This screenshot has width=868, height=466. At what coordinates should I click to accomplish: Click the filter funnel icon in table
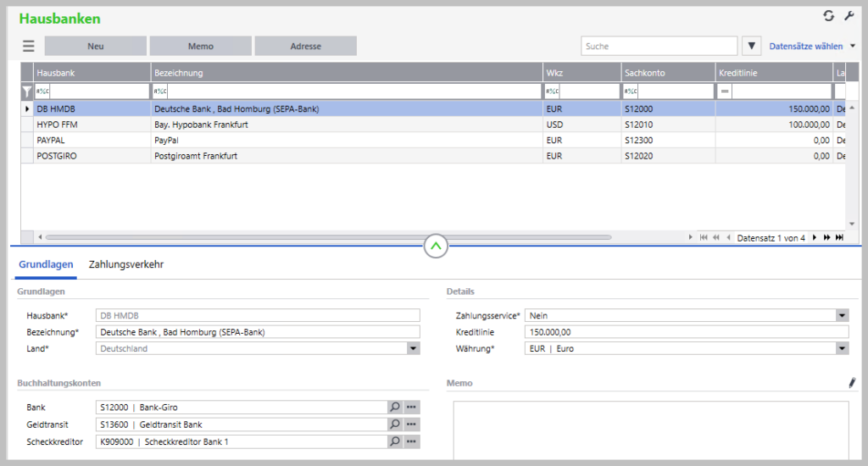click(x=27, y=92)
